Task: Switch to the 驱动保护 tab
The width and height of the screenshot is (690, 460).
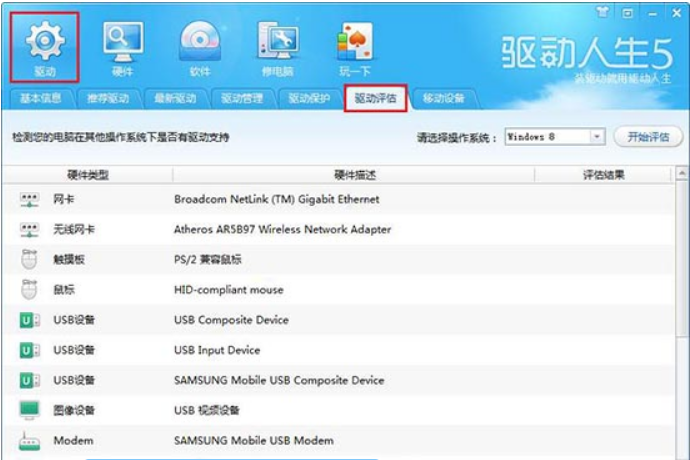Action: click(x=309, y=98)
